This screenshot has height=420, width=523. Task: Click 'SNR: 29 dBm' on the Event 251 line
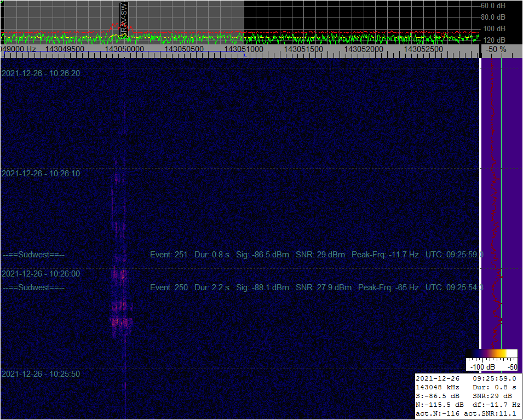[x=320, y=255]
